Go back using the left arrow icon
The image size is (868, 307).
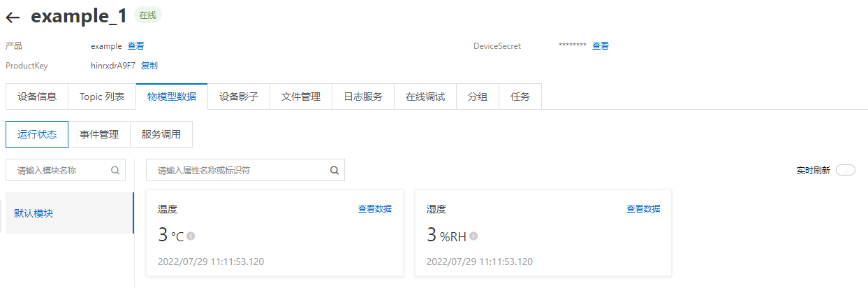tap(13, 18)
